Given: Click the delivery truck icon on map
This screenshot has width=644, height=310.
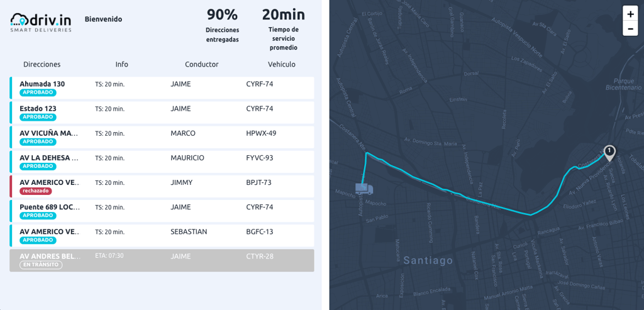Looking at the screenshot, I should tap(364, 188).
